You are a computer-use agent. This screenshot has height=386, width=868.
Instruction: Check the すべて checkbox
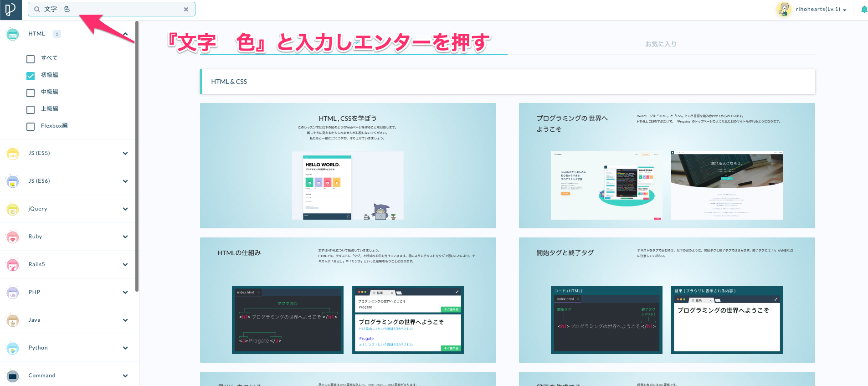31,59
